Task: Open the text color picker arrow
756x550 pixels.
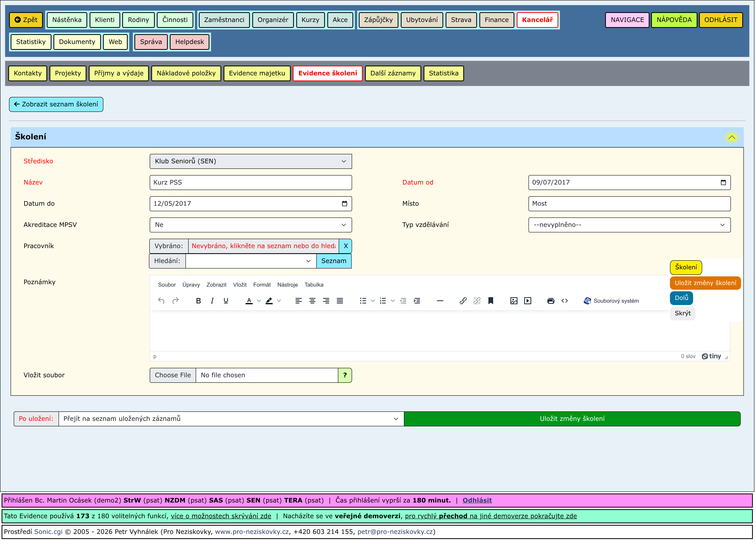Action: tap(259, 301)
